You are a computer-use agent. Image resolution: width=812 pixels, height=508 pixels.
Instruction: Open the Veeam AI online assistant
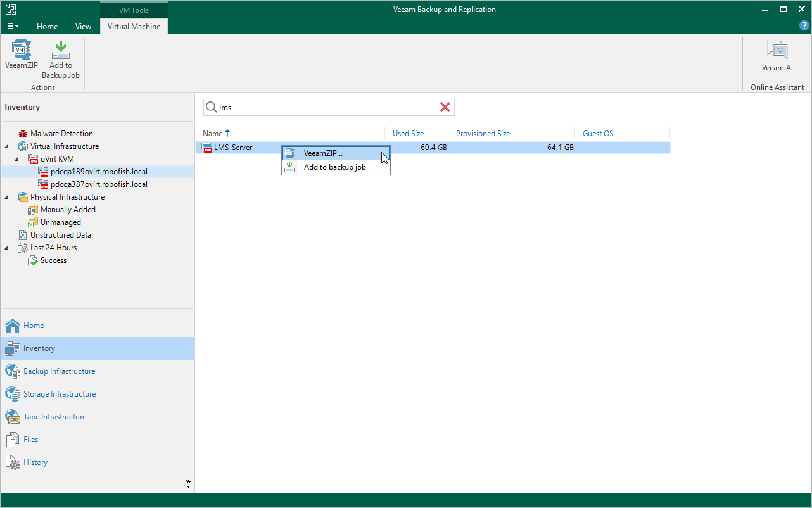[777, 49]
